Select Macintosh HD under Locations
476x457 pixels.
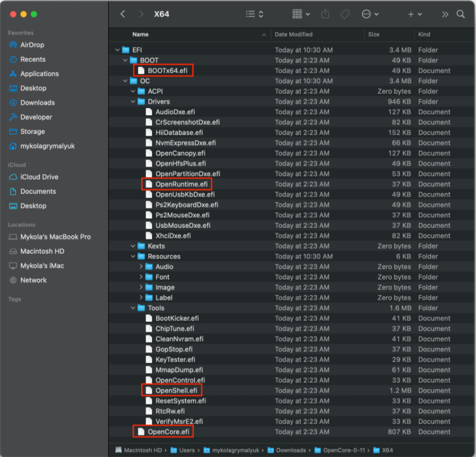coord(42,251)
